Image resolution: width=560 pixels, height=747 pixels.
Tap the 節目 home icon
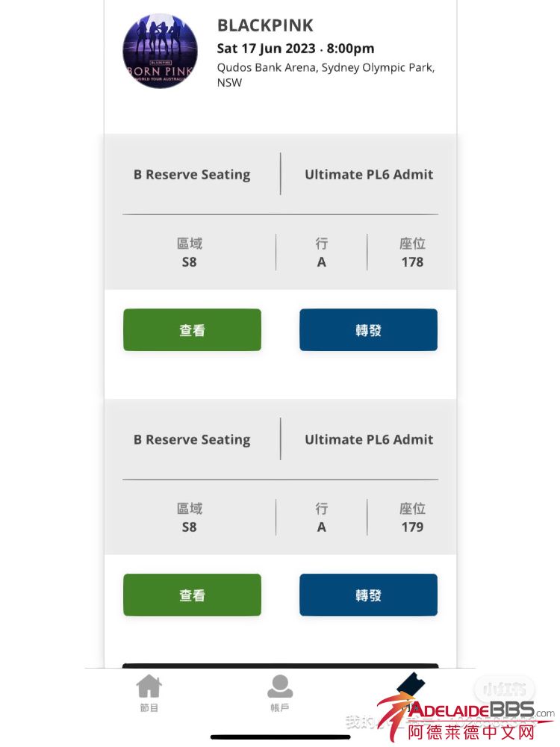coord(149,693)
